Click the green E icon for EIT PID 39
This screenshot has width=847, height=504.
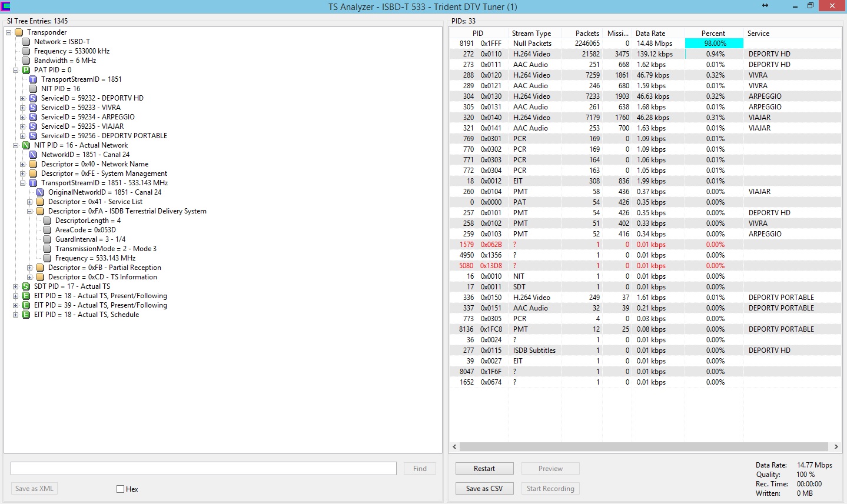26,305
